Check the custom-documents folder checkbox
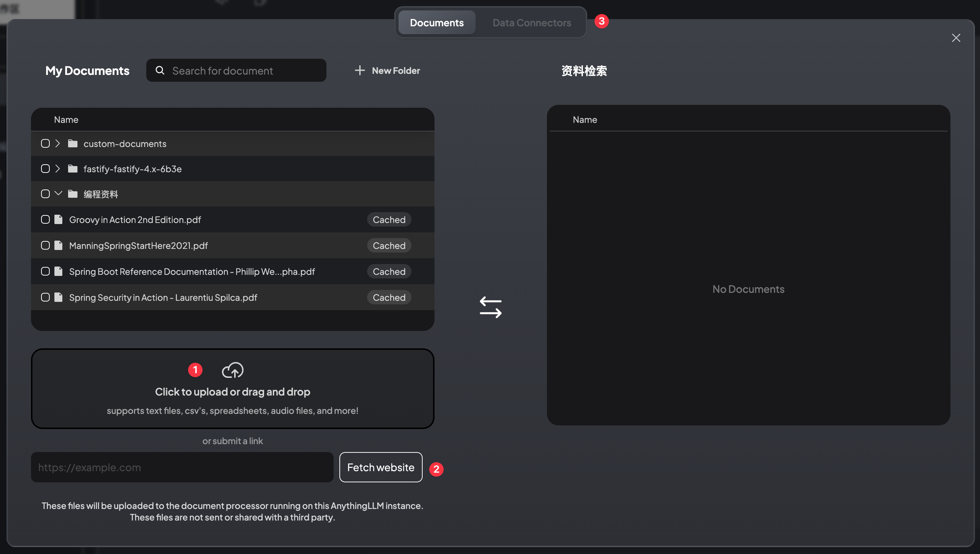Image resolution: width=980 pixels, height=554 pixels. [45, 143]
